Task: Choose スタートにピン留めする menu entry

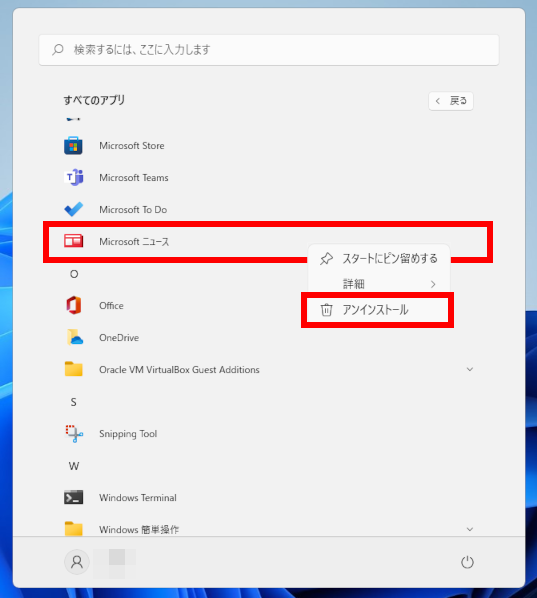Action: click(x=379, y=259)
